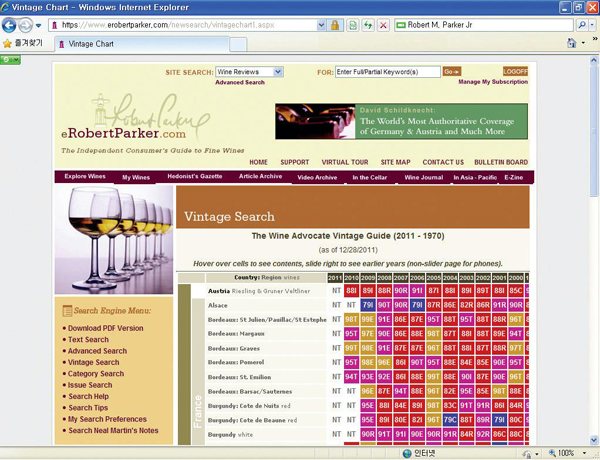The width and height of the screenshot is (600, 460).
Task: Click the compatibility view page icon
Action: (352, 25)
